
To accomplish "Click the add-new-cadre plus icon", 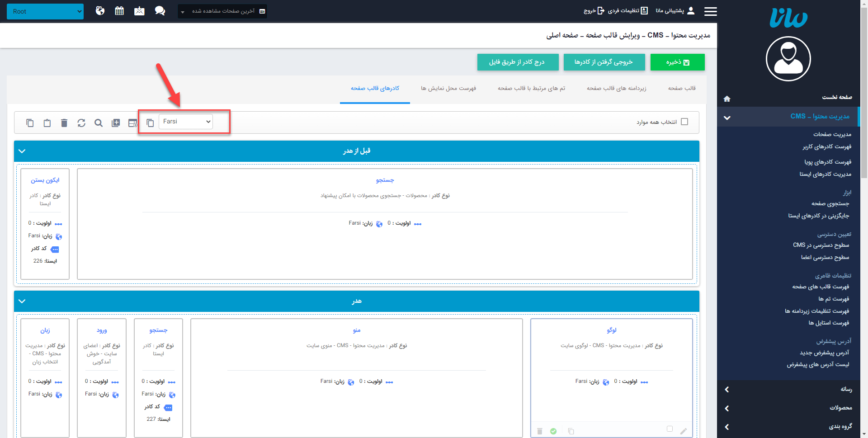I will point(116,122).
